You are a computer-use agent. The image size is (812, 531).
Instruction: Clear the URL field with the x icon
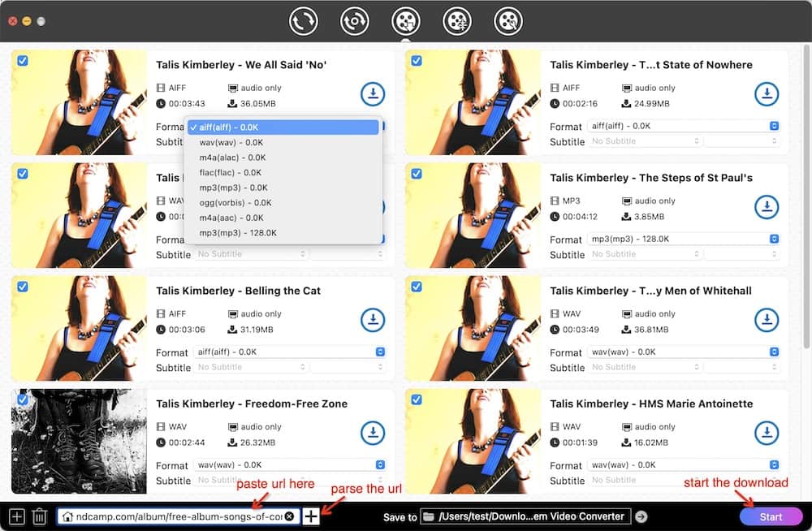click(x=290, y=516)
